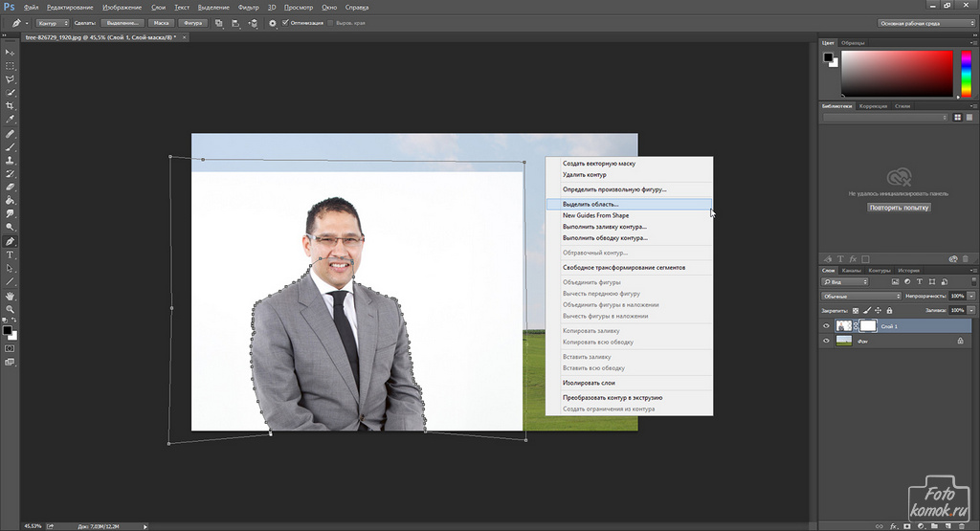Uncheck the Оптимизация checkbox

click(x=284, y=22)
